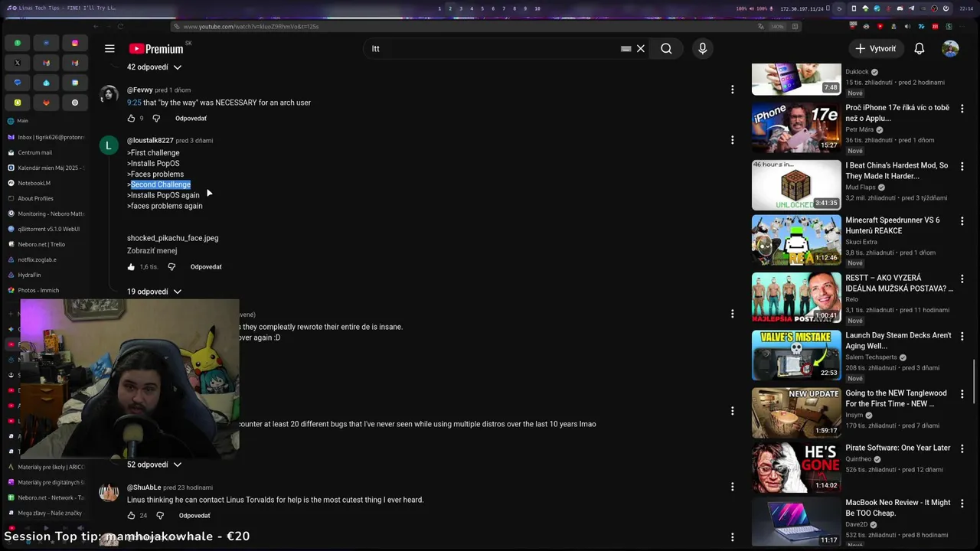Open the pinned X (Twitter) tab icon
980x551 pixels.
click(x=17, y=63)
